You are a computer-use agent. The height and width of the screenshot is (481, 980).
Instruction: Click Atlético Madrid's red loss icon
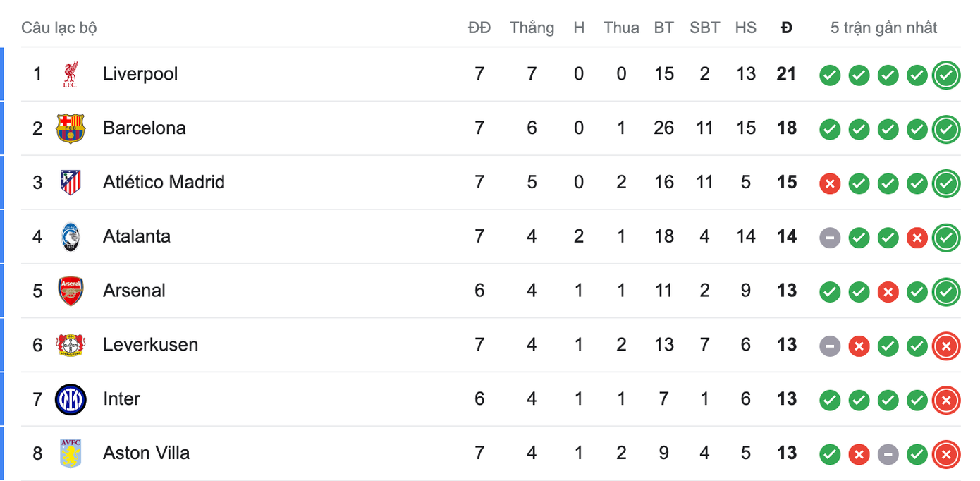[x=830, y=183]
